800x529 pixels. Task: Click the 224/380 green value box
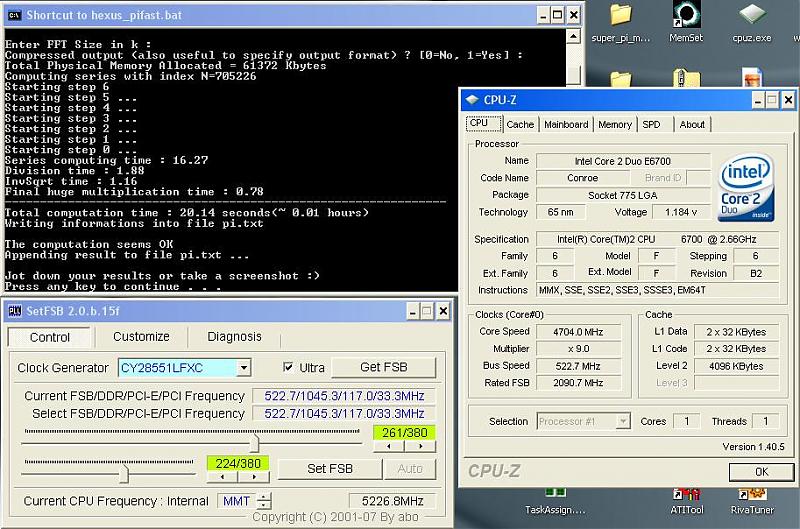point(238,463)
